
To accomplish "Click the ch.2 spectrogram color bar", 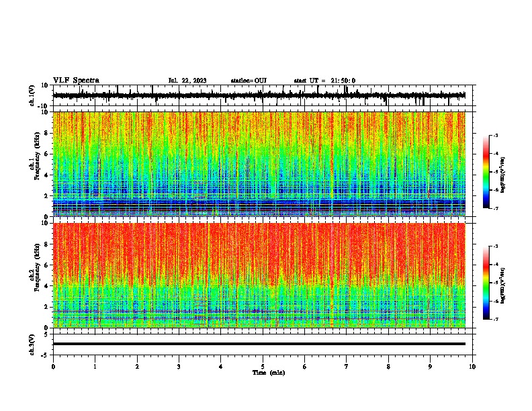I will [486, 283].
